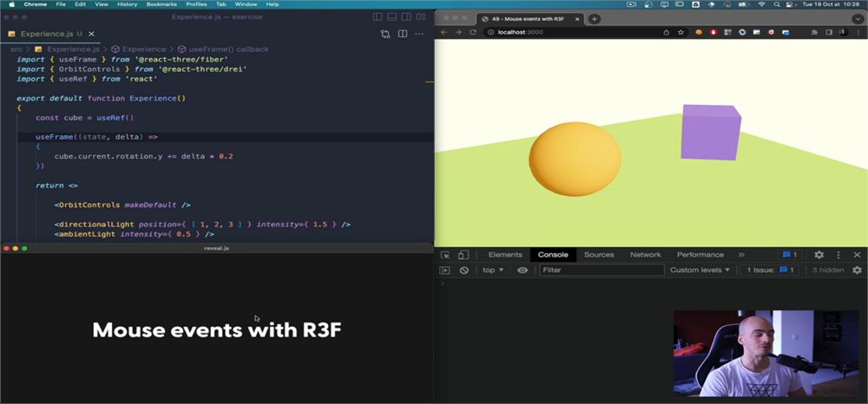This screenshot has width=868, height=404.
Task: Open Custom levels log dropdown
Action: tap(700, 270)
